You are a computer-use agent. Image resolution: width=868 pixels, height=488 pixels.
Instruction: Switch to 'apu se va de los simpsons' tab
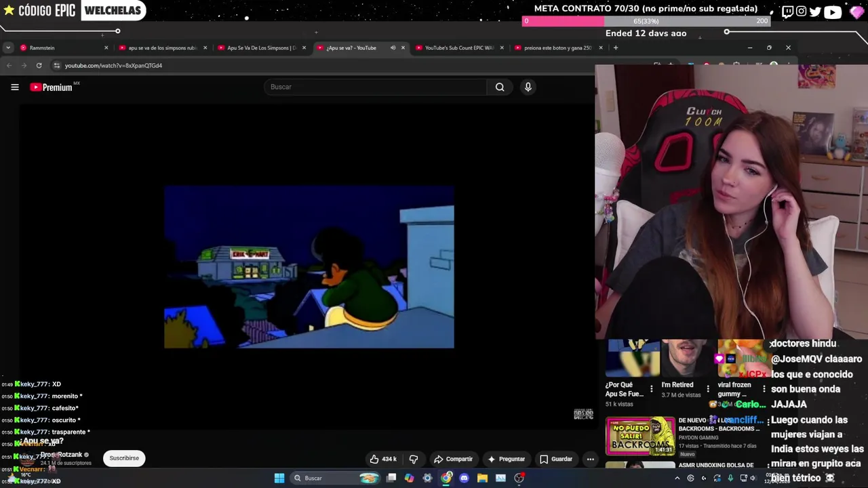(x=162, y=47)
